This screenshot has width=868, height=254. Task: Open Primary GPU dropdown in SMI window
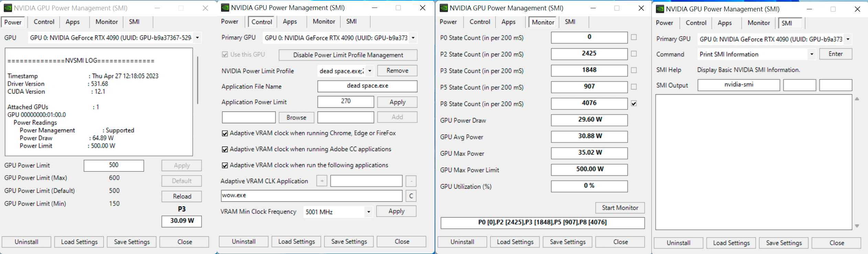[848, 39]
